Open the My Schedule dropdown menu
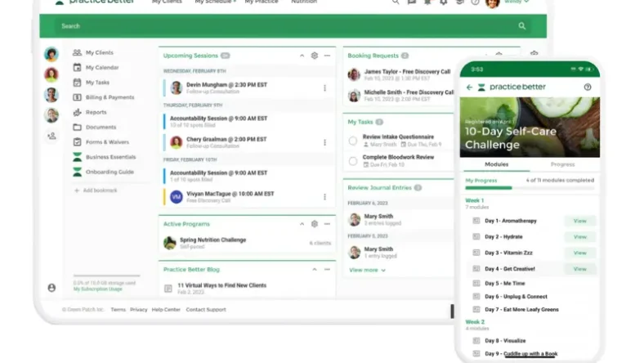 216,2
